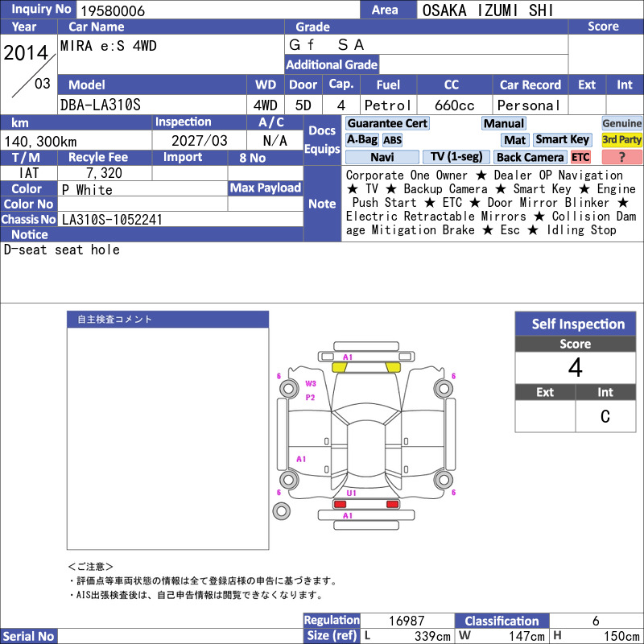644x644 pixels.
Task: Click the width value 147cm
Action: click(x=527, y=636)
